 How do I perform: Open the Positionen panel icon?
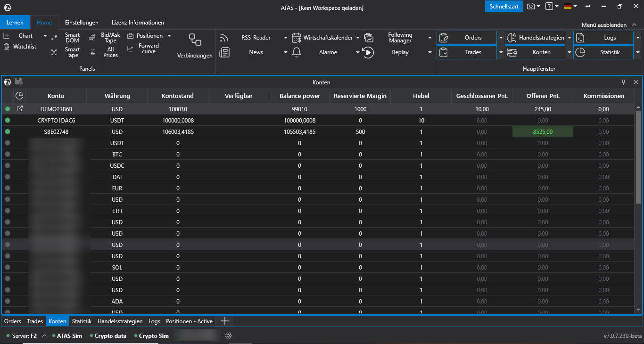click(x=130, y=36)
